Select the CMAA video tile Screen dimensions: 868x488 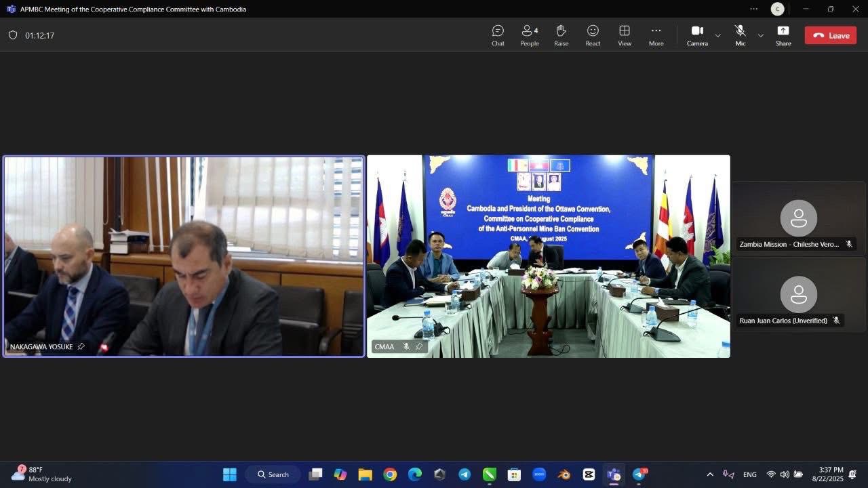tap(548, 256)
